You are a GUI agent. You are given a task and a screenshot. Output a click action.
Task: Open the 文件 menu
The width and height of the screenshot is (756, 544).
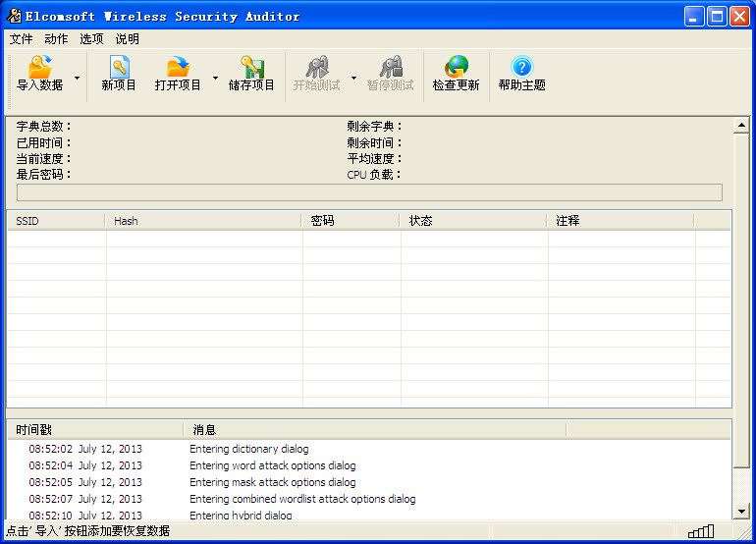[x=22, y=39]
